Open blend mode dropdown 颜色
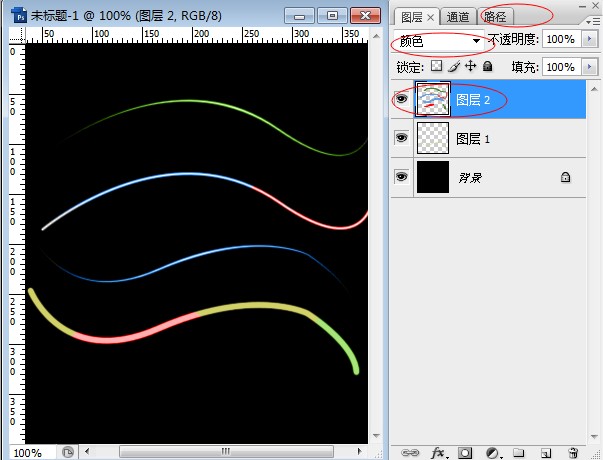The width and height of the screenshot is (603, 460). pos(439,40)
